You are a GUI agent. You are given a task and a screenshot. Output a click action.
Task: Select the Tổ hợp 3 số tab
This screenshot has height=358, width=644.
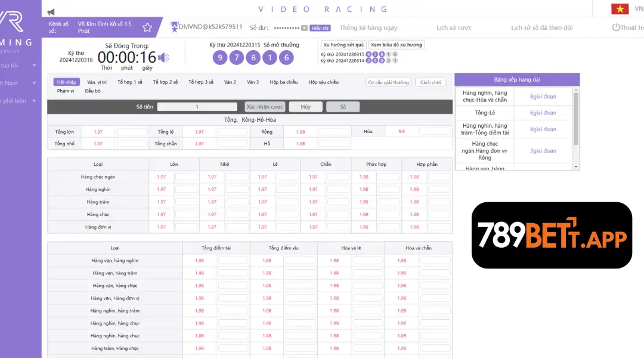(x=201, y=82)
